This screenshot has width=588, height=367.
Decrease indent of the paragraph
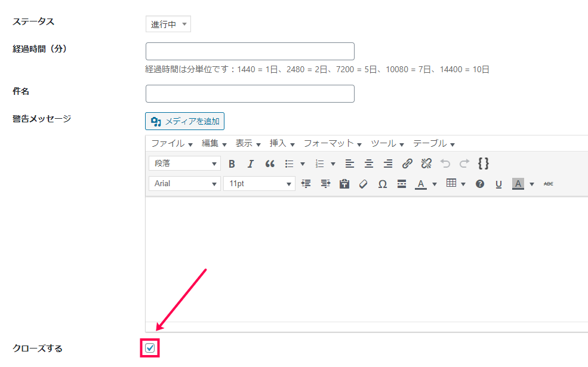tap(306, 184)
